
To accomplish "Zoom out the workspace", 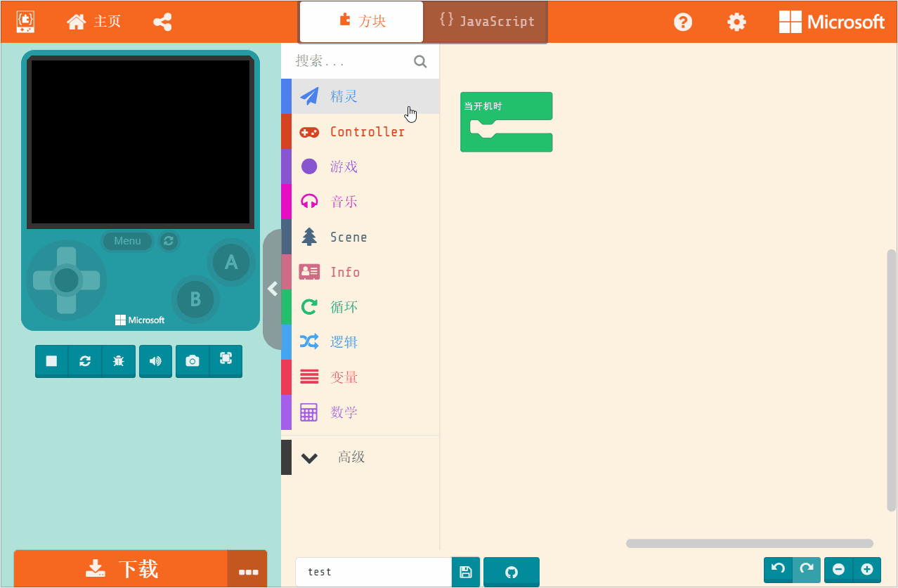I will [838, 570].
